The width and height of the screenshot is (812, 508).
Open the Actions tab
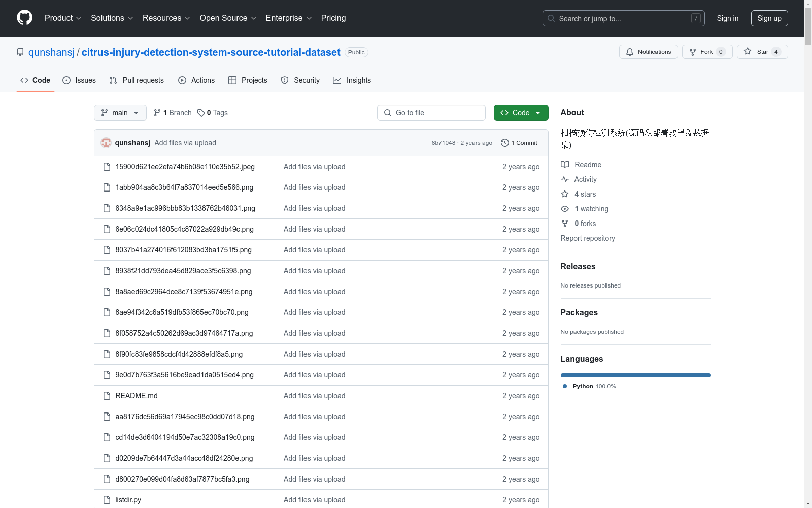pos(196,80)
